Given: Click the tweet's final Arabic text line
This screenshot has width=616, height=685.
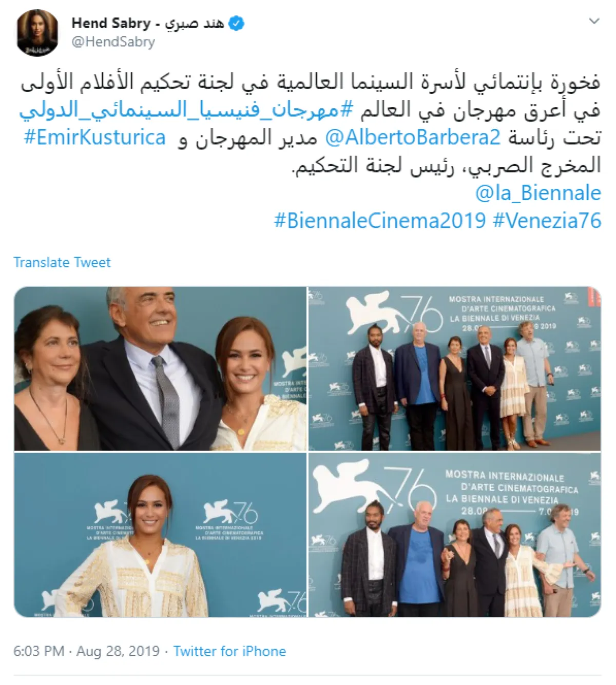Looking at the screenshot, I should (x=447, y=165).
